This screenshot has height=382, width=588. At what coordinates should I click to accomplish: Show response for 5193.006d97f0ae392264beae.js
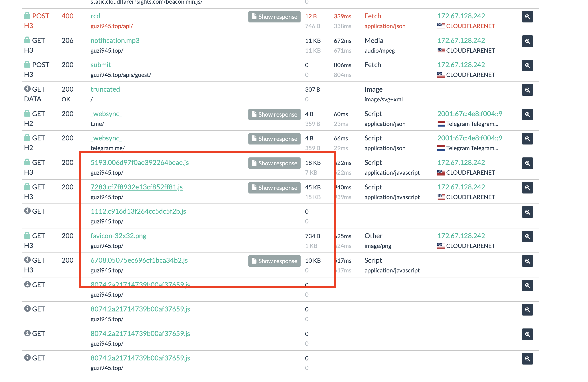click(274, 163)
